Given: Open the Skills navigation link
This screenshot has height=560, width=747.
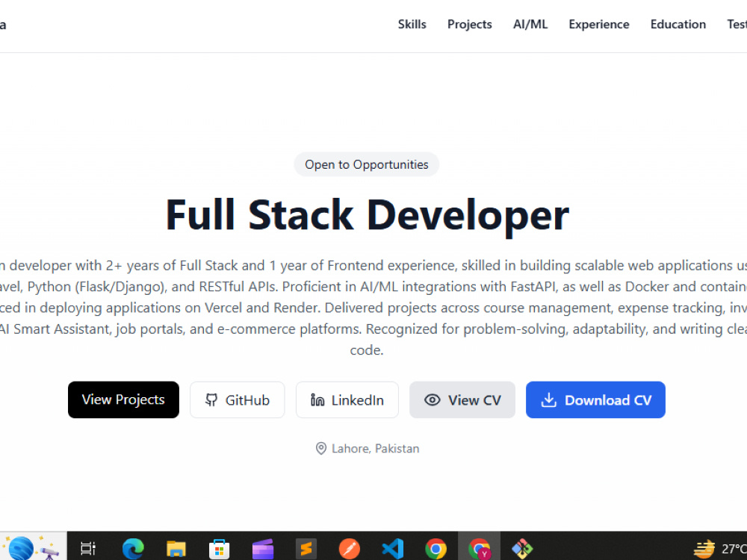Looking at the screenshot, I should [x=412, y=25].
